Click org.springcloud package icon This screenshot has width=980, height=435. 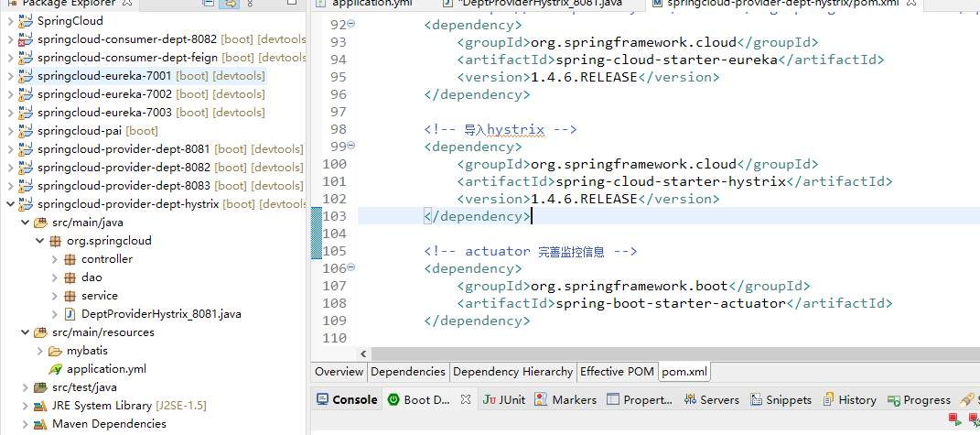pyautogui.click(x=55, y=241)
